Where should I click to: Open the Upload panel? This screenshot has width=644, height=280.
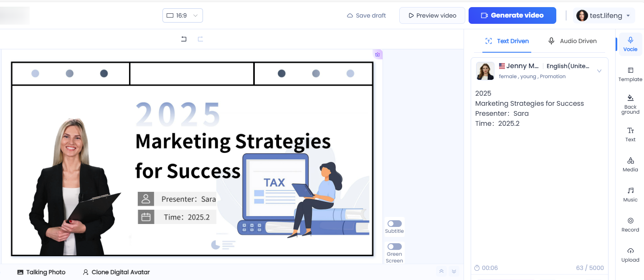tap(630, 255)
